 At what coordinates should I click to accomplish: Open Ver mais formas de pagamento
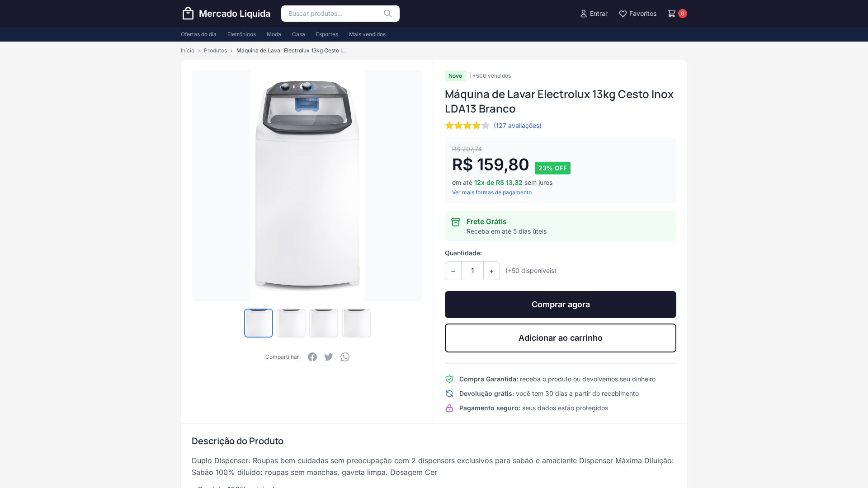491,192
